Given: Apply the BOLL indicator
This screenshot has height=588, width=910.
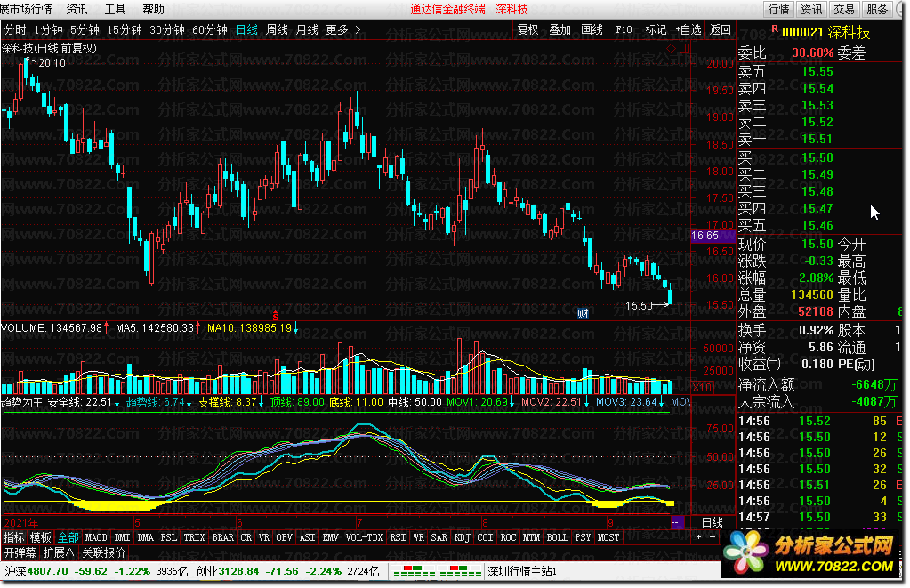Looking at the screenshot, I should (x=558, y=537).
